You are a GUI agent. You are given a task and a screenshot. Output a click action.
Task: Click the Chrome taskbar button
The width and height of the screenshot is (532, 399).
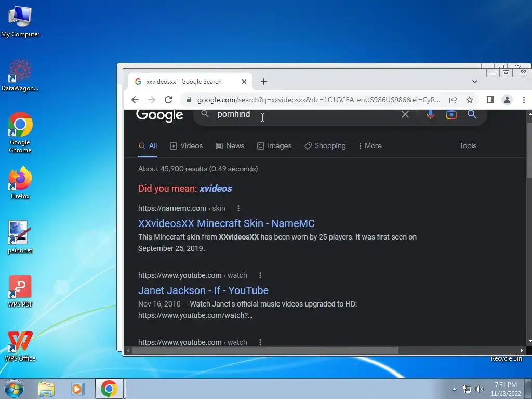point(109,389)
